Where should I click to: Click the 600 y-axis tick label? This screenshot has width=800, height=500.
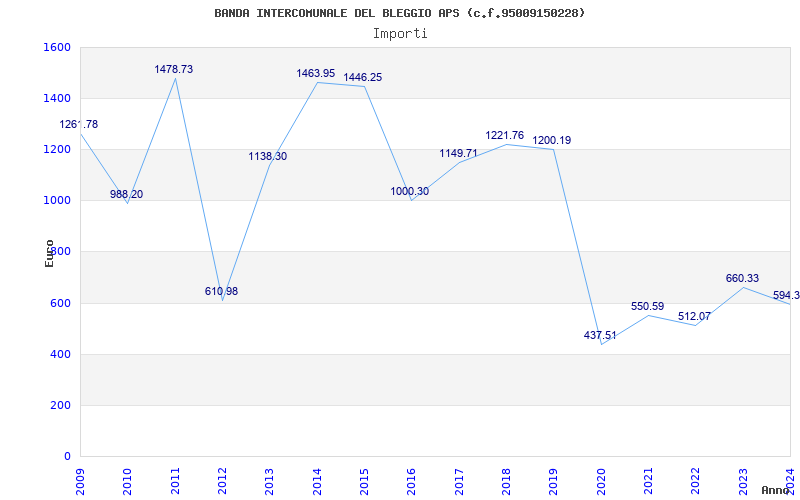point(60,304)
